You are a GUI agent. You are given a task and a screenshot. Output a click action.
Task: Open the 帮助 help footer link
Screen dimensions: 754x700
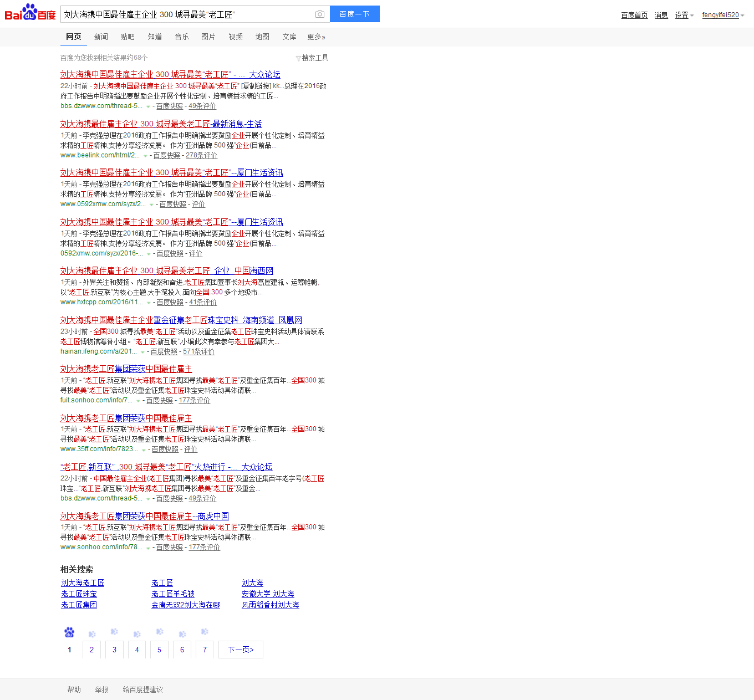[x=74, y=689]
